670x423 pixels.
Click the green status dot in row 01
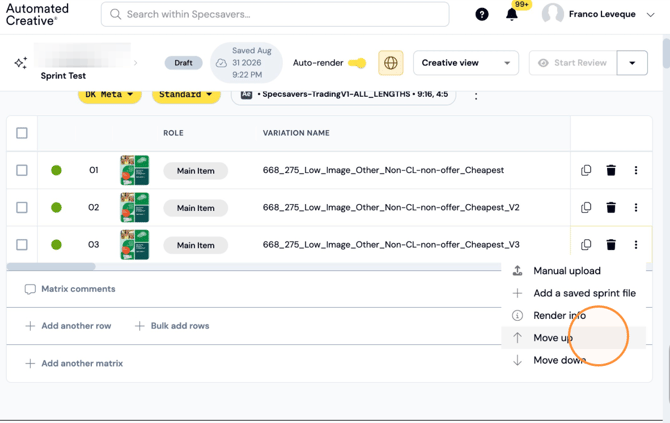[x=56, y=170]
